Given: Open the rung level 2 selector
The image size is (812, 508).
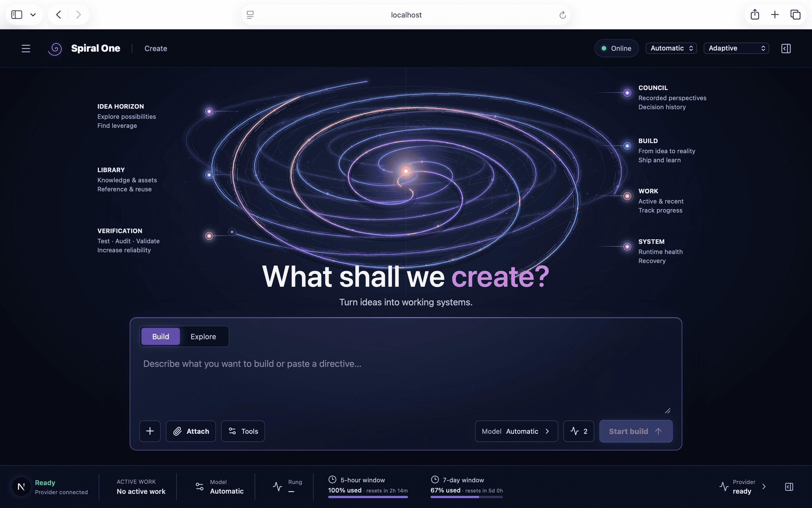Looking at the screenshot, I should point(579,431).
